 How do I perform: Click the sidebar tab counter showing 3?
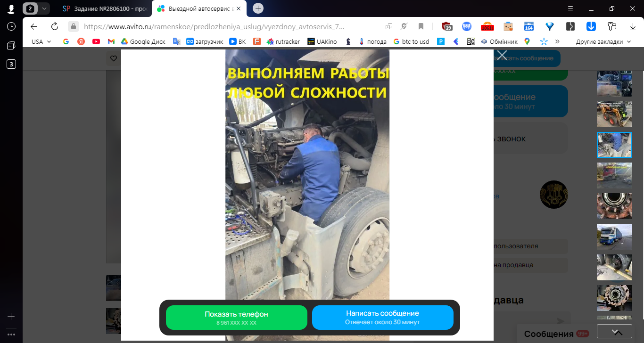pyautogui.click(x=11, y=65)
